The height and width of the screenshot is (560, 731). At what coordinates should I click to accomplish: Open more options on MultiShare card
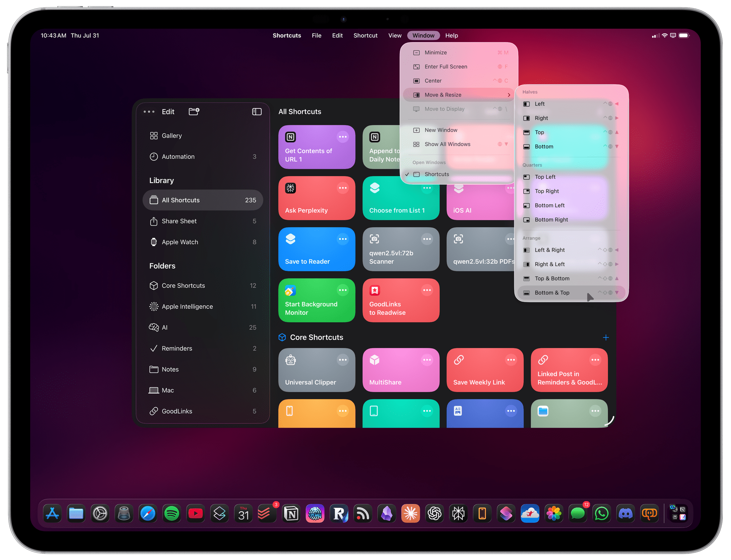[x=427, y=360]
